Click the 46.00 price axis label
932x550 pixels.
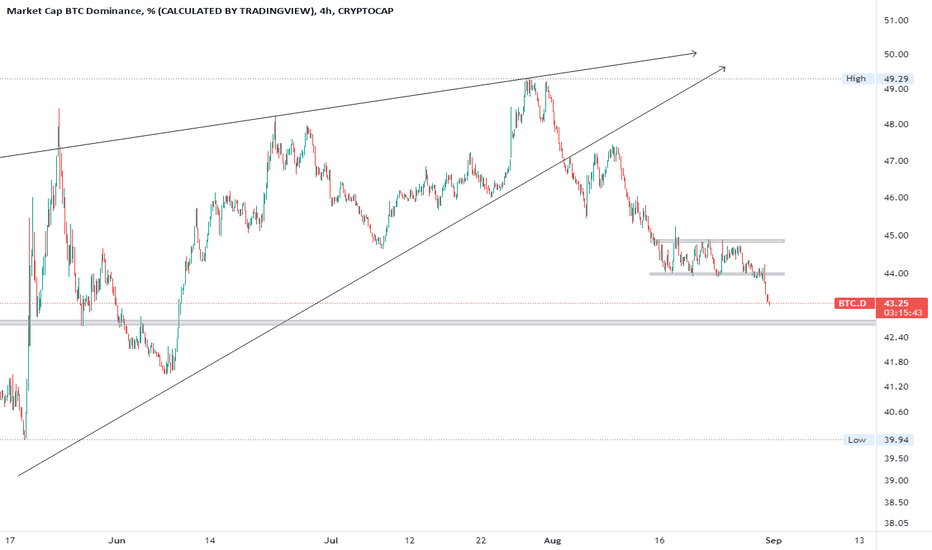coord(896,197)
